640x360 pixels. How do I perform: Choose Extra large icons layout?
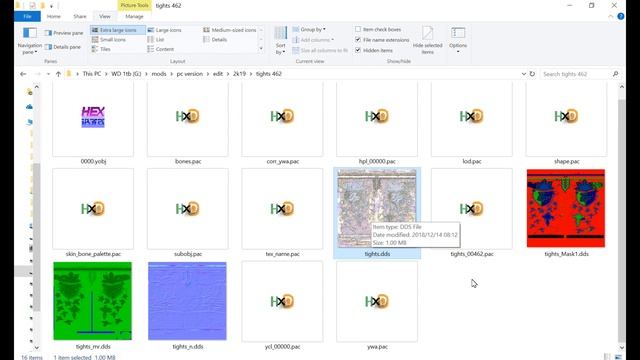(118, 30)
